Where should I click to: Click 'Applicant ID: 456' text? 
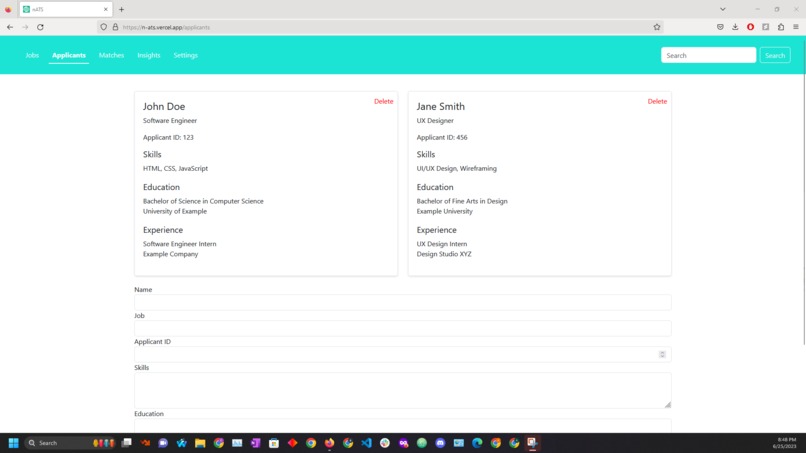(442, 137)
